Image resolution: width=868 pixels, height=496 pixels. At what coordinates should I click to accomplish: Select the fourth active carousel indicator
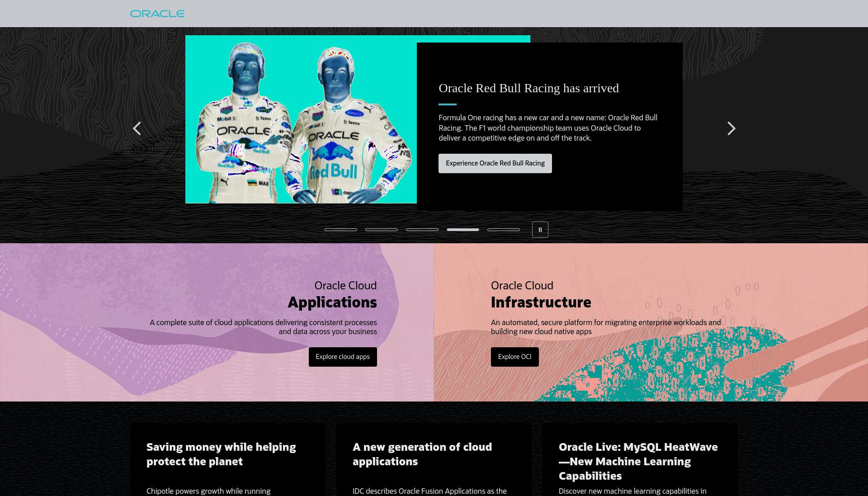tap(463, 230)
